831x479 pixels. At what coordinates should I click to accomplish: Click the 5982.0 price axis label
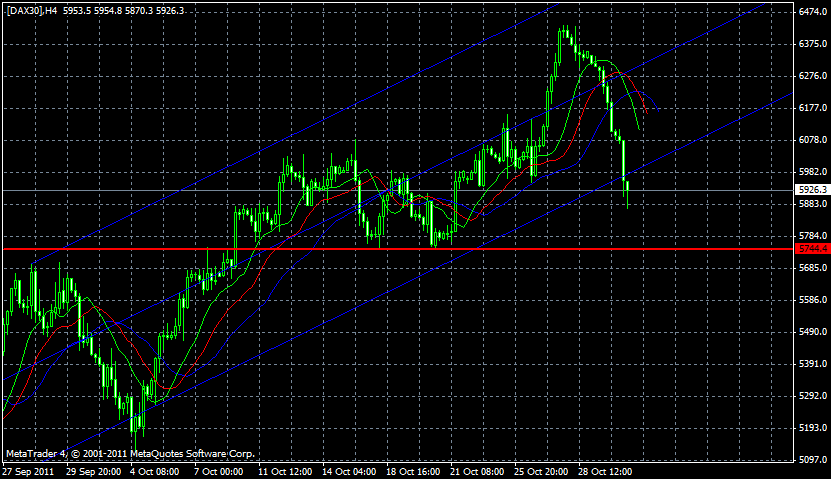[x=813, y=172]
